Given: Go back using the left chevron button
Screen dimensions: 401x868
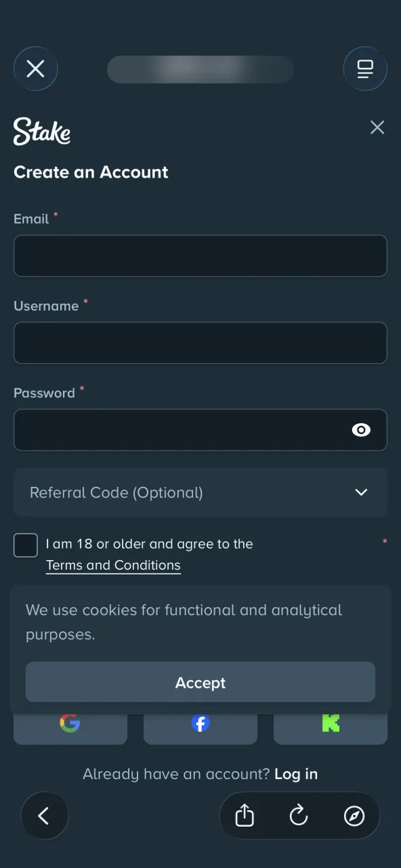Looking at the screenshot, I should [45, 816].
